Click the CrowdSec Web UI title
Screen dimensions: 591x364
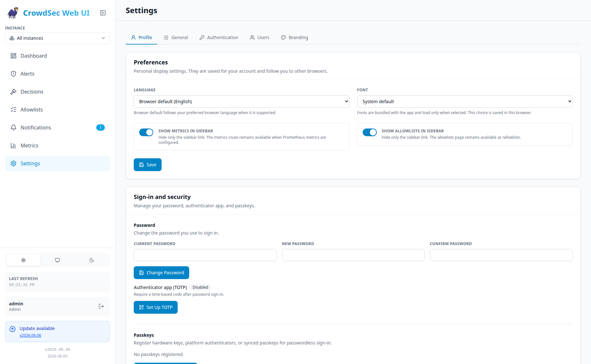point(56,13)
